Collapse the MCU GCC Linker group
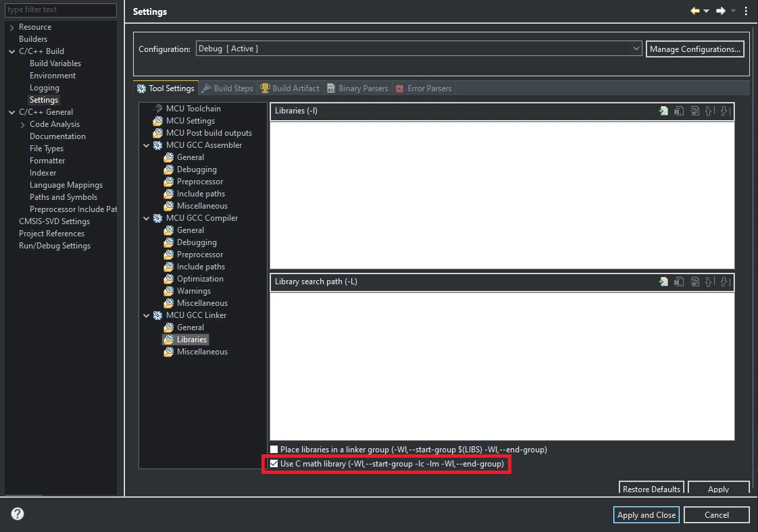 [147, 315]
